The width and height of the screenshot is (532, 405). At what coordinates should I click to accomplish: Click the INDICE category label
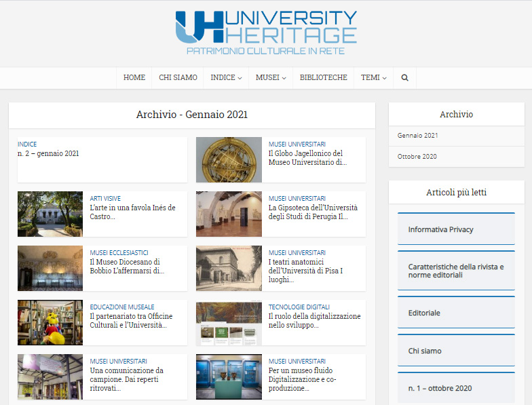27,144
